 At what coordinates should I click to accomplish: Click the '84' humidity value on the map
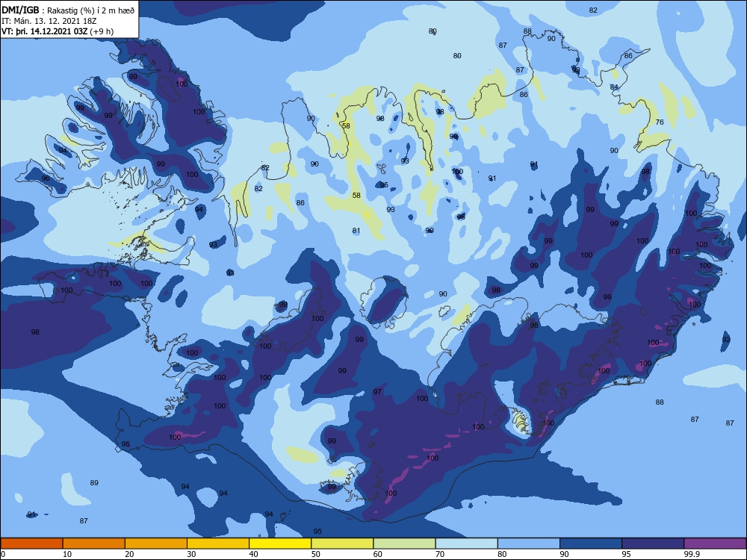point(614,87)
